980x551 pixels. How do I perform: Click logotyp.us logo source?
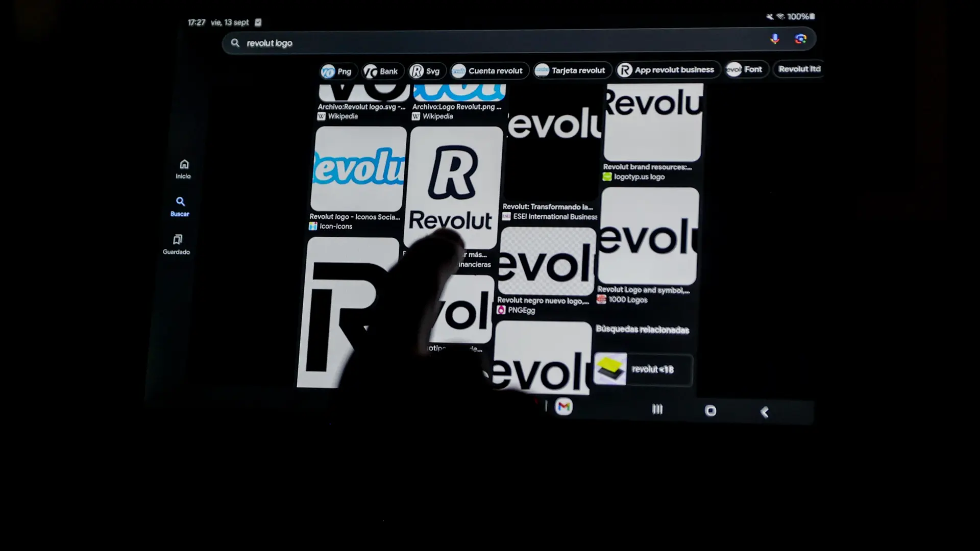tap(633, 177)
